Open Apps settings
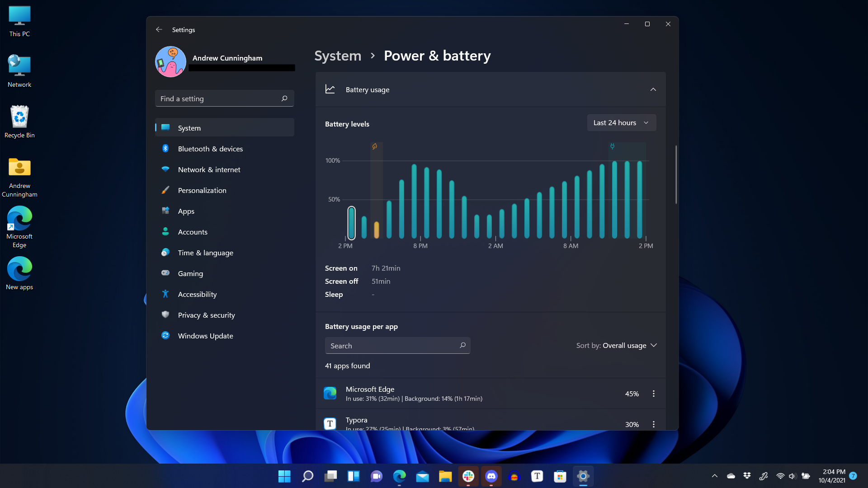The image size is (868, 488). 225,211
